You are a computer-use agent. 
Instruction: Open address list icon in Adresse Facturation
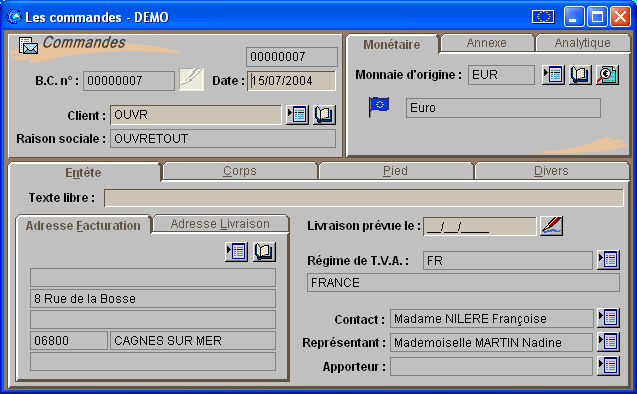[236, 252]
